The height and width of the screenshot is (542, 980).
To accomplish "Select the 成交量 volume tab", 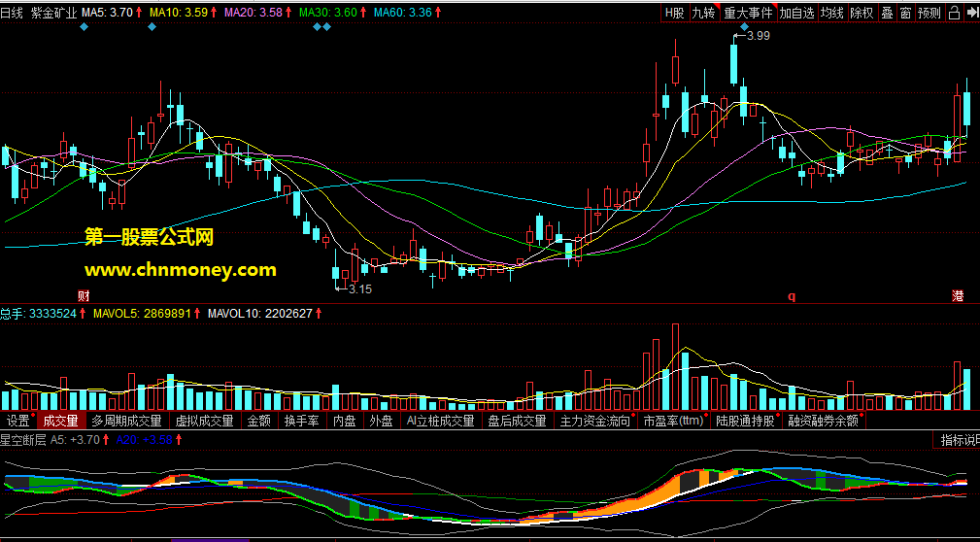I will click(60, 422).
